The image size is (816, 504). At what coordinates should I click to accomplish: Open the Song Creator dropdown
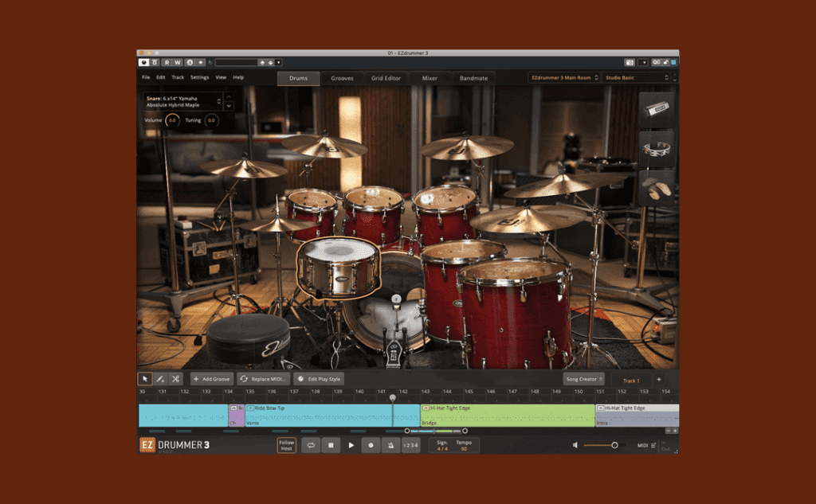pos(584,379)
